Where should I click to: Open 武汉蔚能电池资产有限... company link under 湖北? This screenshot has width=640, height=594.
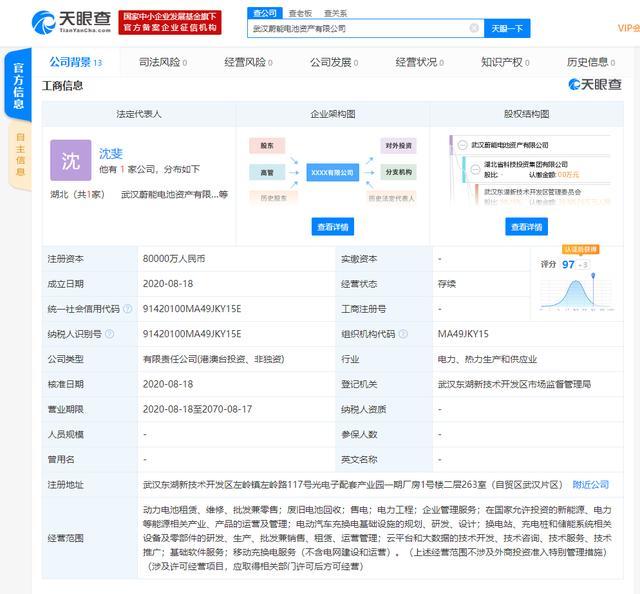(x=174, y=194)
